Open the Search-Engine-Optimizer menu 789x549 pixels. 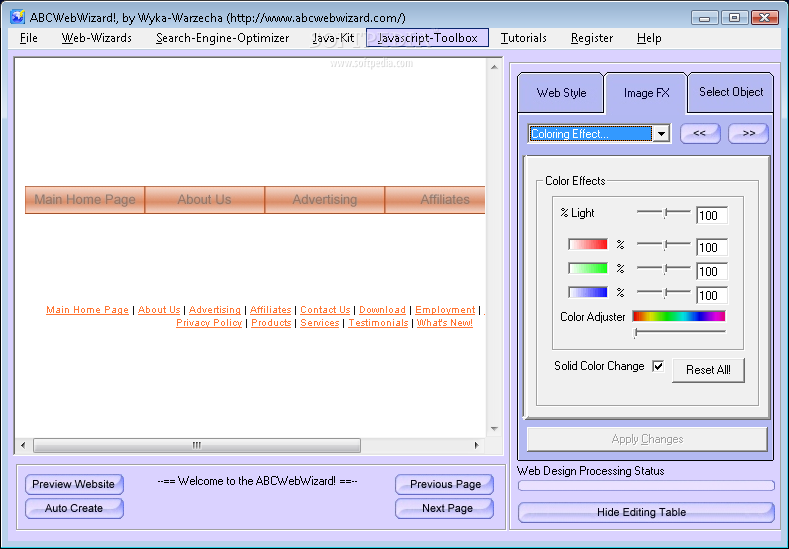(222, 38)
